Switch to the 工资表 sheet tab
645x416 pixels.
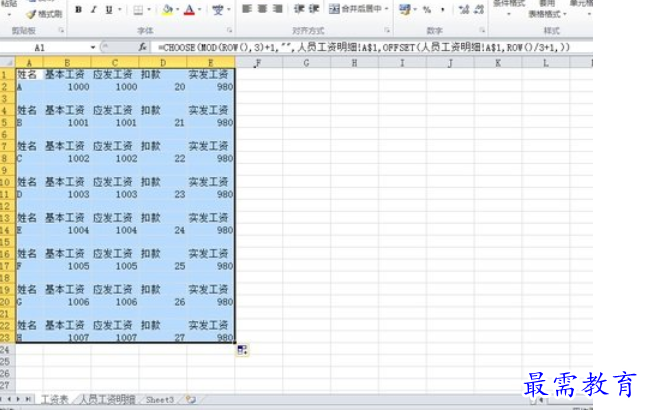pyautogui.click(x=54, y=399)
